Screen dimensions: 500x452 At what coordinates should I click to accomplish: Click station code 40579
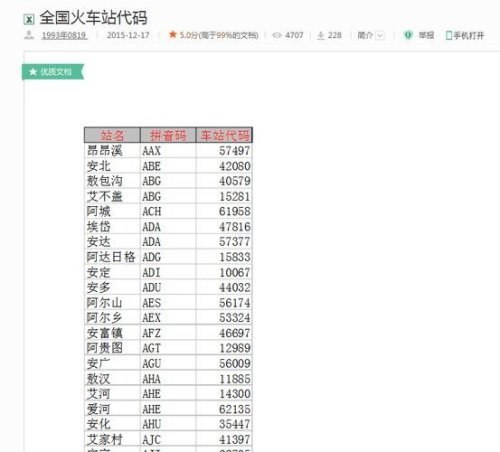pos(234,181)
